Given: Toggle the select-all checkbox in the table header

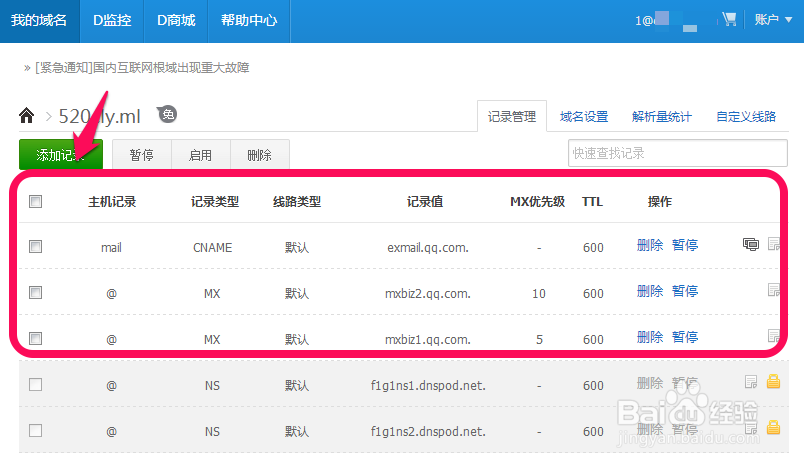Looking at the screenshot, I should (x=35, y=201).
